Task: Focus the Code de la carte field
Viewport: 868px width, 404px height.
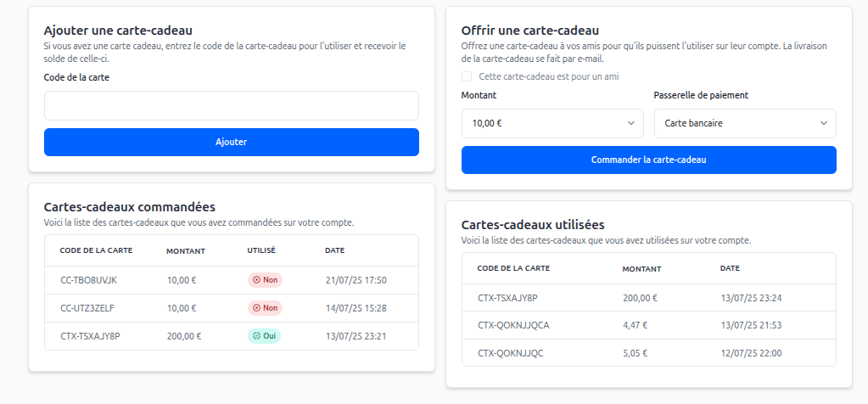Action: [x=231, y=106]
